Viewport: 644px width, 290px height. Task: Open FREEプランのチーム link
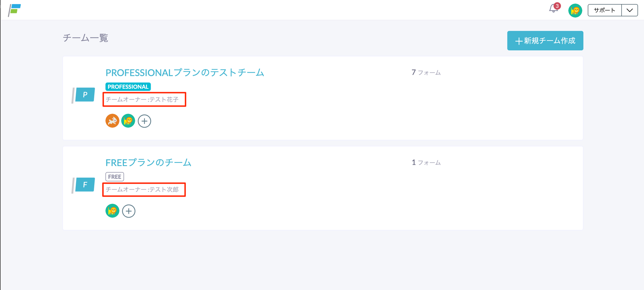pyautogui.click(x=148, y=163)
